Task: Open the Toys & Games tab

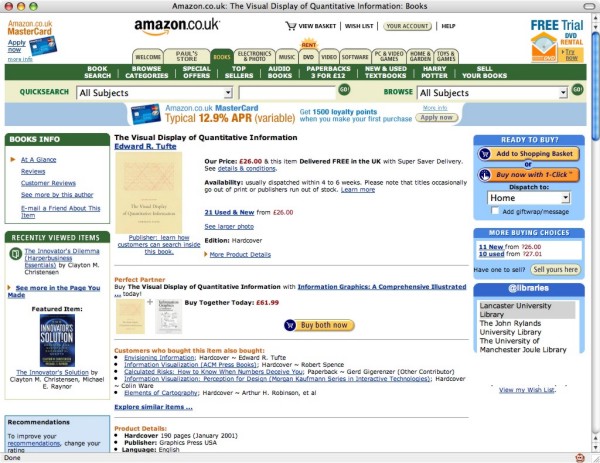Action: [x=446, y=56]
